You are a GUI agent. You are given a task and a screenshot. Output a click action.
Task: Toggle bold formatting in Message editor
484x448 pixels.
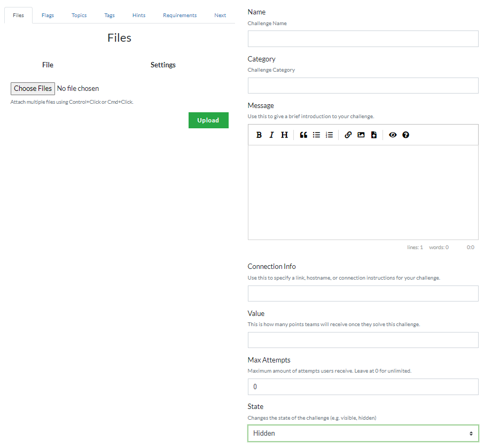tap(259, 135)
